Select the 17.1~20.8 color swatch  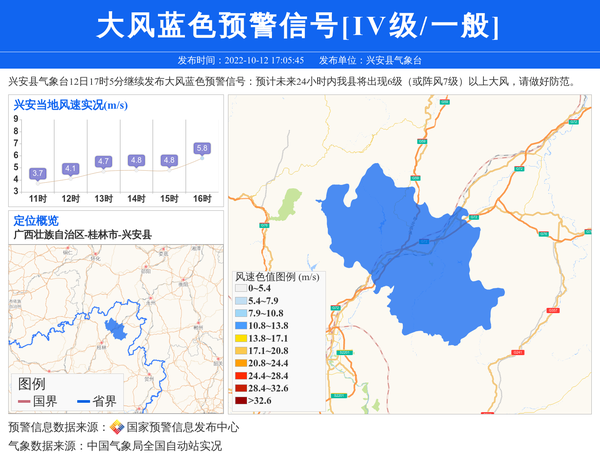tap(241, 351)
